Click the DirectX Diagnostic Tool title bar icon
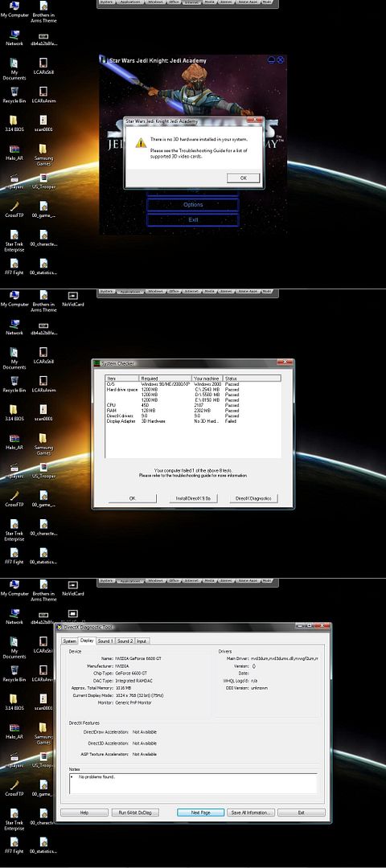The image size is (386, 868). [x=60, y=627]
